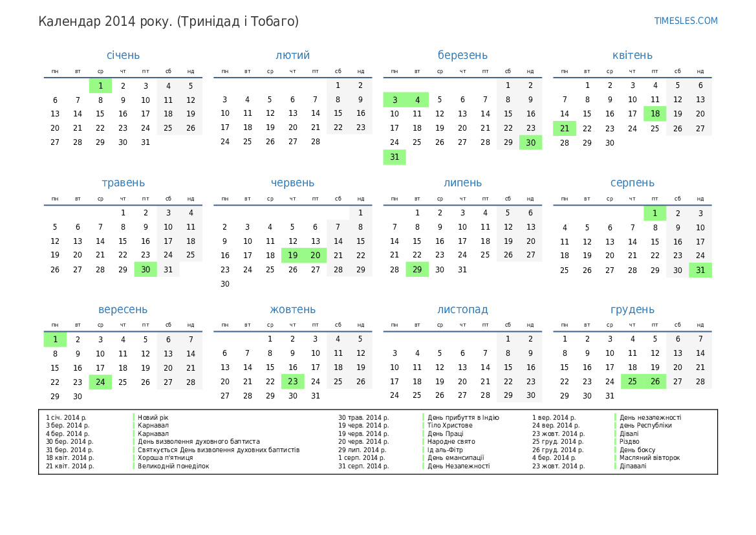756x535 pixels.
Task: Click legend entry 'Масляний вівторок'
Action: pyautogui.click(x=649, y=457)
